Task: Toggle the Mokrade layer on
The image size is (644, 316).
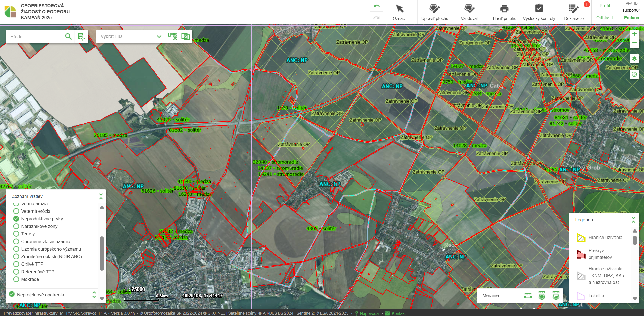Action: coord(16,279)
